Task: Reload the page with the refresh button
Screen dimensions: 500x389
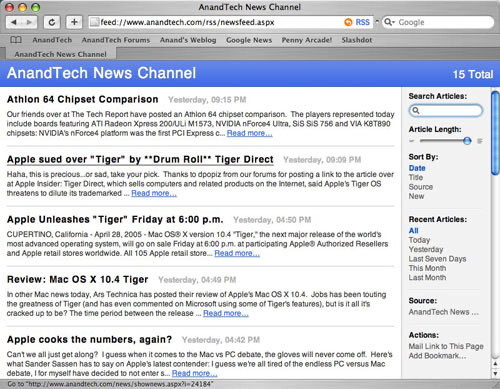Action: tap(52, 22)
